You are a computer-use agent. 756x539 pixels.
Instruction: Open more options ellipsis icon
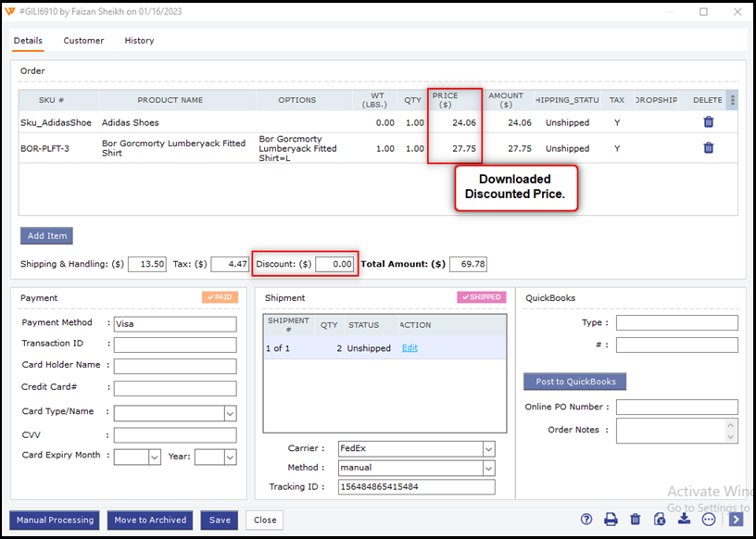pyautogui.click(x=709, y=520)
